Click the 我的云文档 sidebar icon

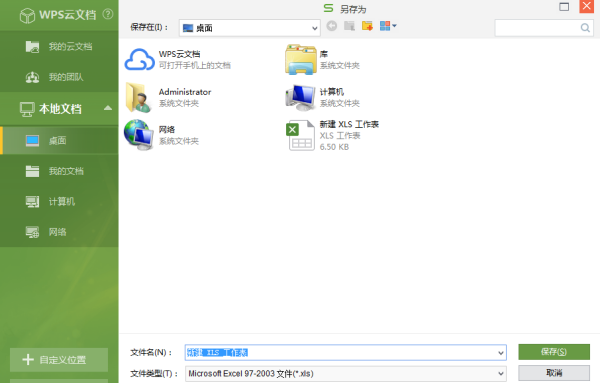(32, 47)
